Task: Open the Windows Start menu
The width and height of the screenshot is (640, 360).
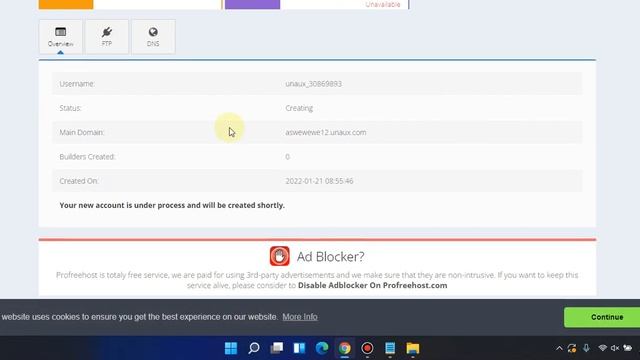Action: click(x=231, y=348)
